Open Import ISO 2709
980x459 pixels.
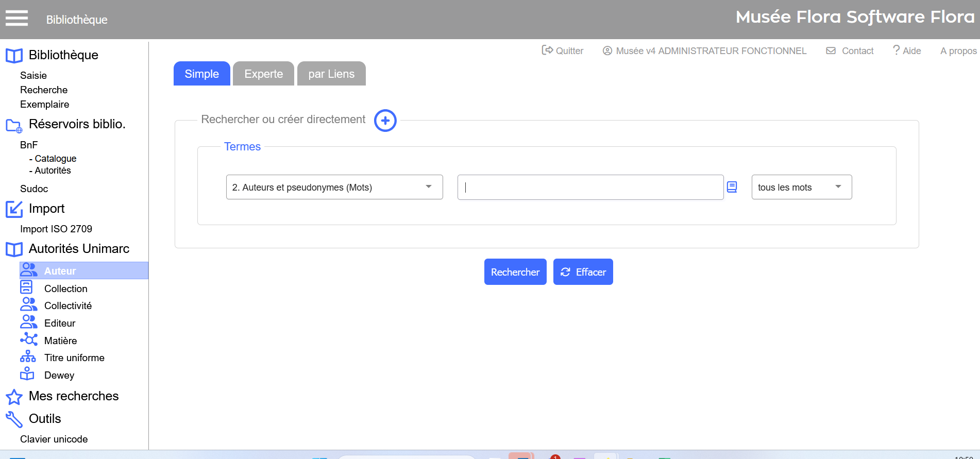(56, 229)
